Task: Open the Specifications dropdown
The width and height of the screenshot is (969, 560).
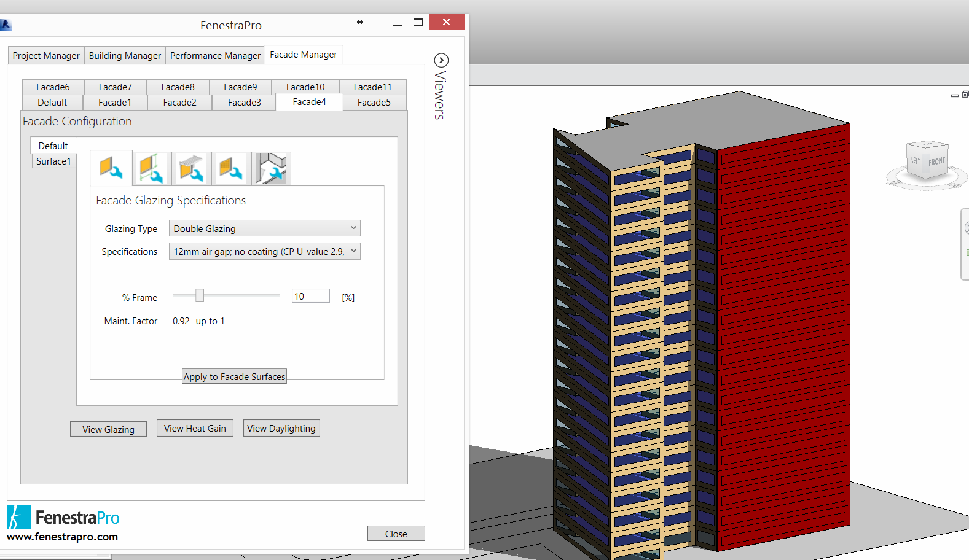Action: point(264,251)
